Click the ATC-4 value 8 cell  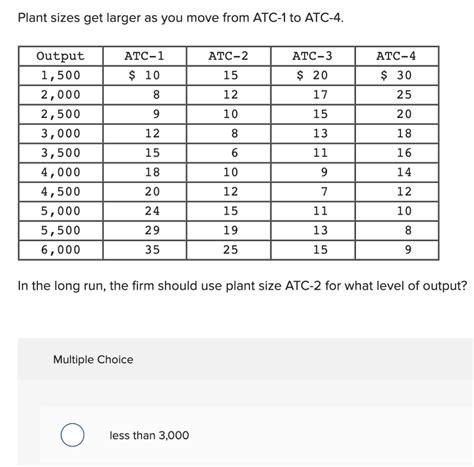(x=397, y=231)
